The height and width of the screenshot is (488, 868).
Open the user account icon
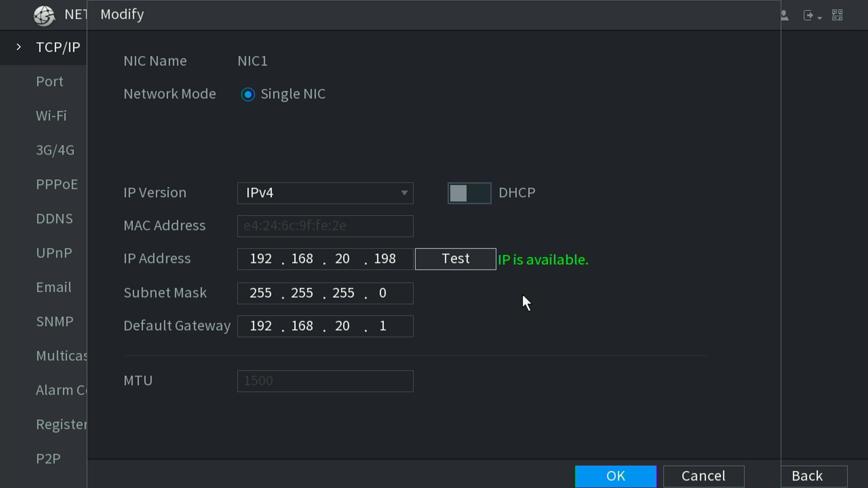click(785, 16)
